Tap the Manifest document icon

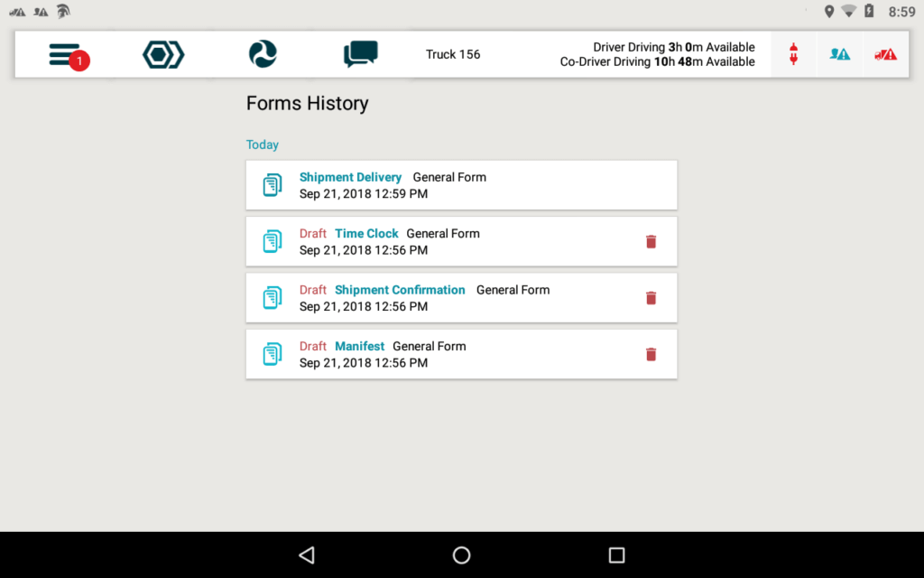273,354
